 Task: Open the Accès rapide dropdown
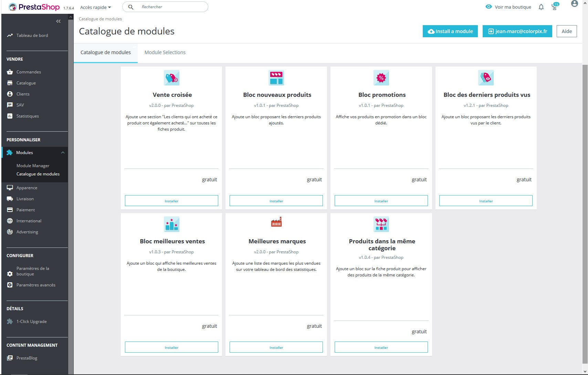click(95, 7)
